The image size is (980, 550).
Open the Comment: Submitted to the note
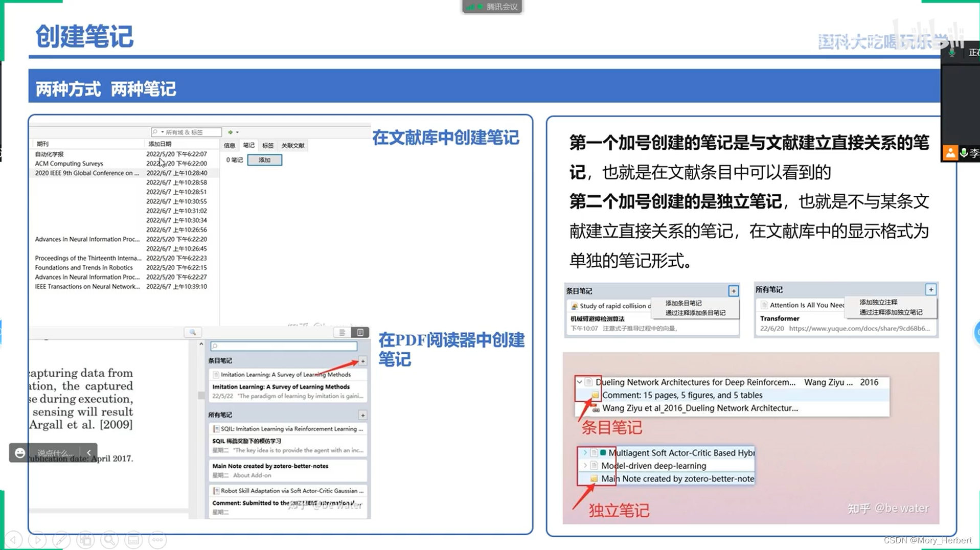pyautogui.click(x=288, y=508)
